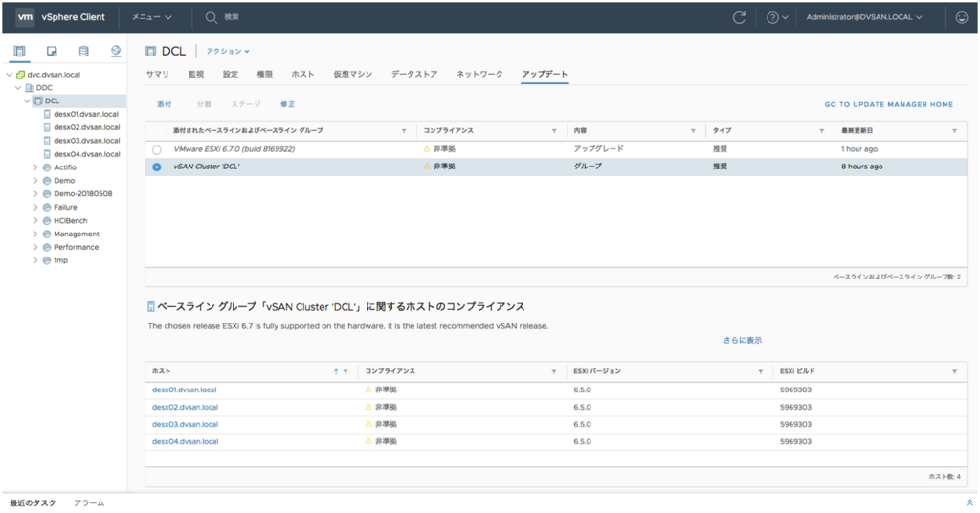Viewport: 980px width, 513px height.
Task: Collapse the dvc.dvsan.local tree node
Action: click(x=10, y=75)
